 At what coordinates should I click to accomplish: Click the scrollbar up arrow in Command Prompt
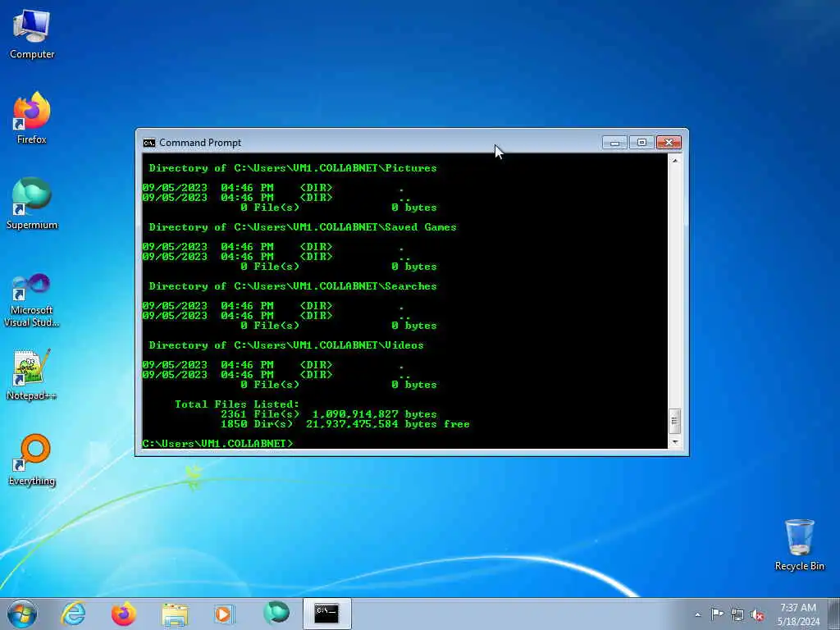click(675, 160)
